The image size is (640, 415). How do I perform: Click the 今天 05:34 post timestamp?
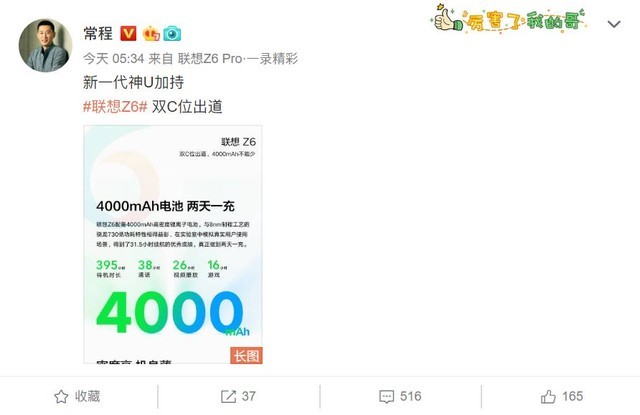click(x=114, y=59)
